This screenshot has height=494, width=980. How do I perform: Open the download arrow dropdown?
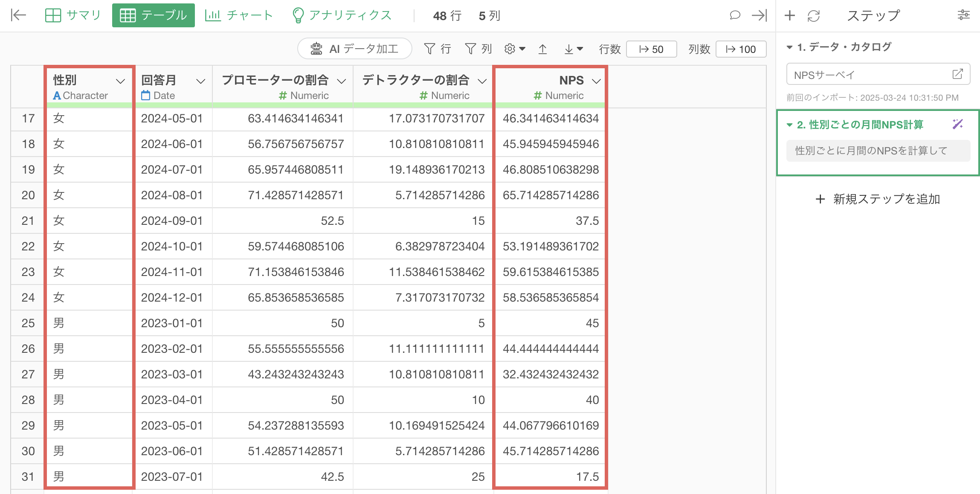(x=574, y=49)
